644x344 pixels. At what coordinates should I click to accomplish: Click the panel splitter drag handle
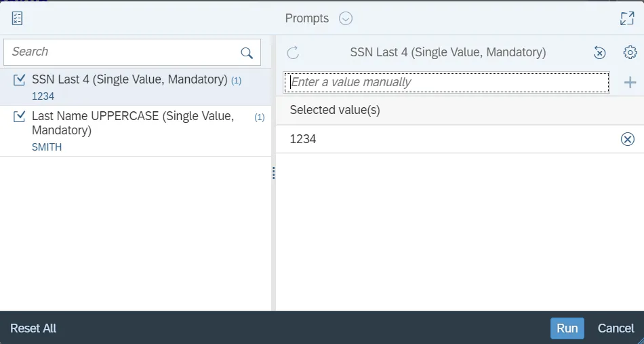pos(273,174)
